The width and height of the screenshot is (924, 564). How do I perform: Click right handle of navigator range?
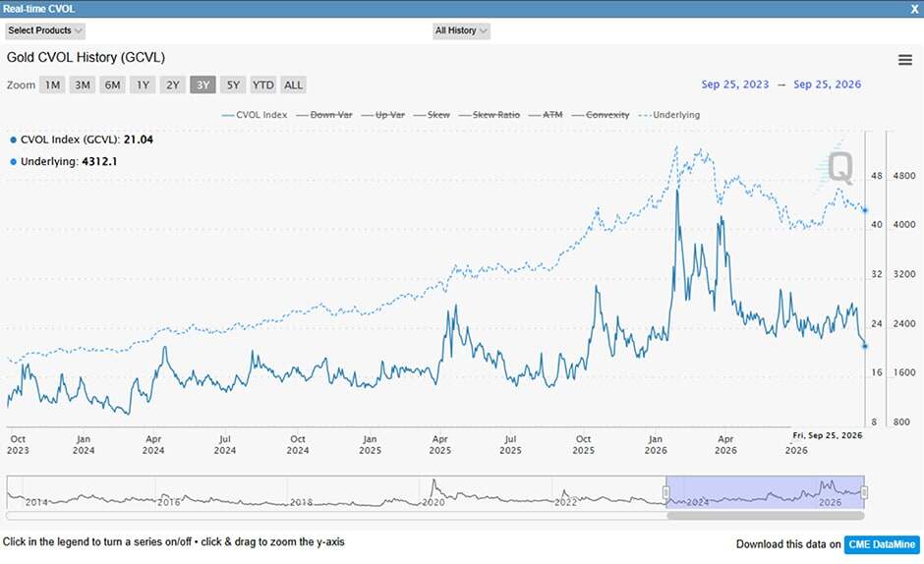coord(864,492)
